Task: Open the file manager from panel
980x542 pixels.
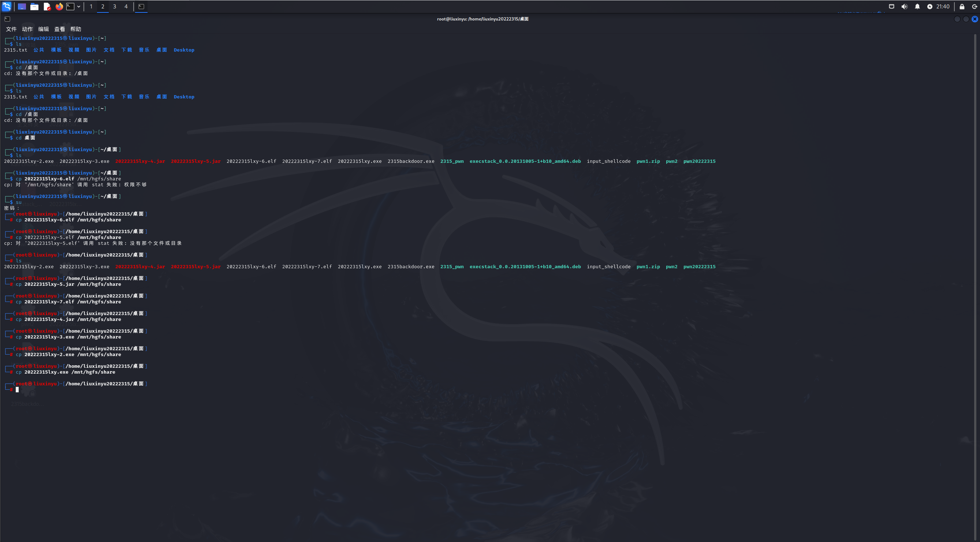Action: [x=34, y=7]
